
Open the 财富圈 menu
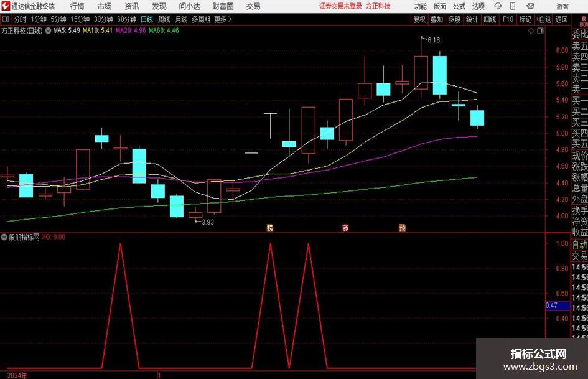point(223,6)
